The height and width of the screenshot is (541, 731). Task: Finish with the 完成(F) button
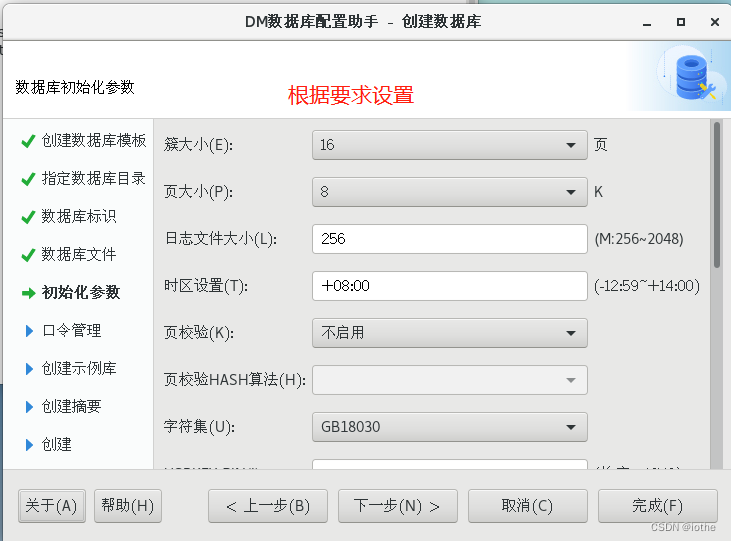coord(657,506)
